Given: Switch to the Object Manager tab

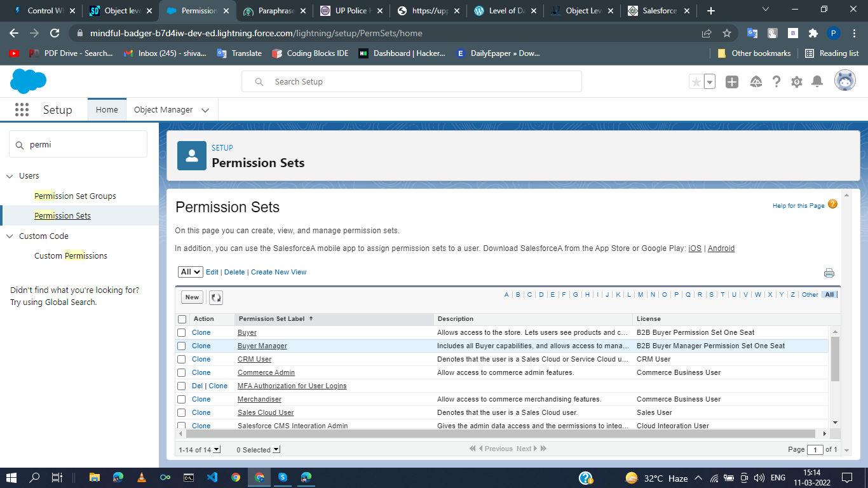Looking at the screenshot, I should tap(163, 110).
